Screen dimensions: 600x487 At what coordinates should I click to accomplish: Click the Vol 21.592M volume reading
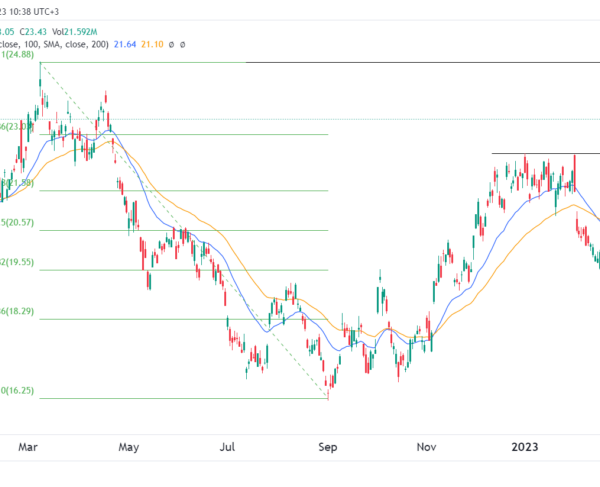pyautogui.click(x=75, y=32)
